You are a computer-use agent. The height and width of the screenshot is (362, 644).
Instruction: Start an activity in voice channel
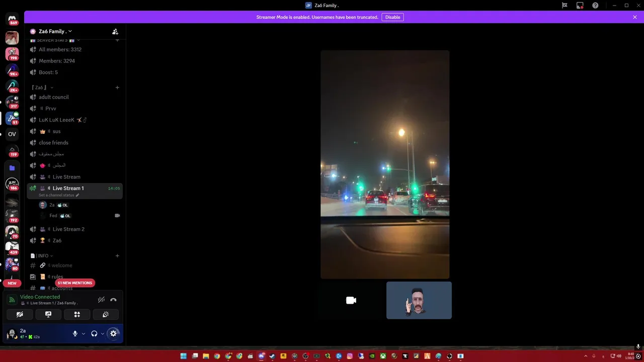click(x=77, y=314)
